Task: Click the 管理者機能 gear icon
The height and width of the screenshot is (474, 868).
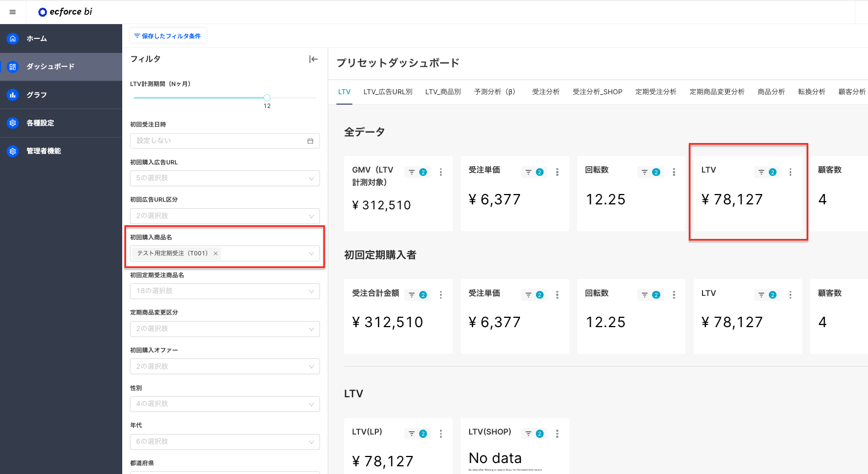Action: (x=13, y=151)
